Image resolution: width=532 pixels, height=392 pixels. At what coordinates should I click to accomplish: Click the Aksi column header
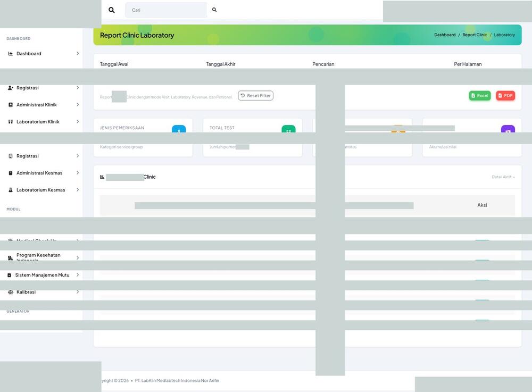click(482, 205)
